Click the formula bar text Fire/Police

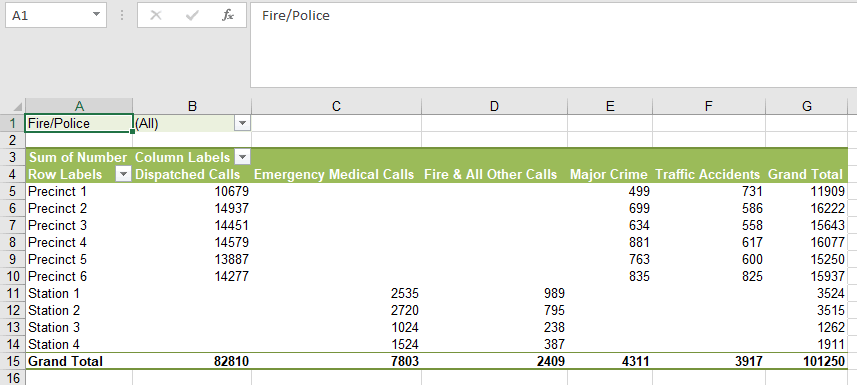(x=296, y=15)
